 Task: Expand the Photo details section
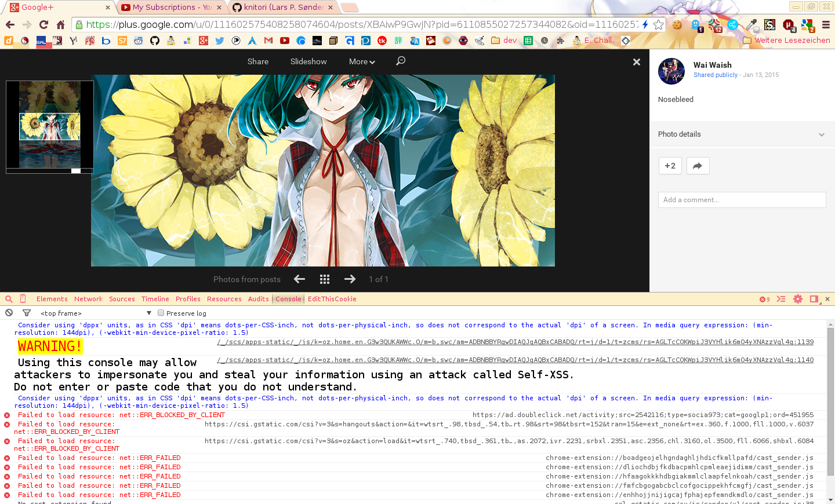click(x=742, y=134)
